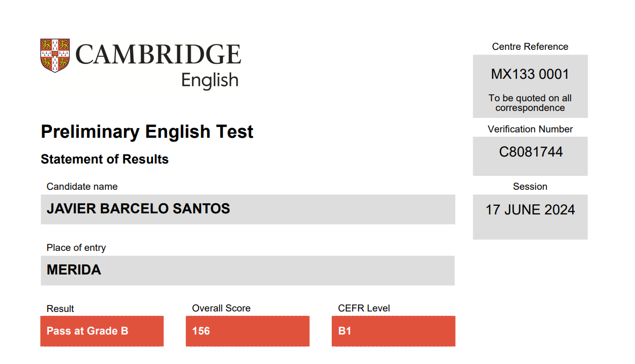This screenshot has width=635, height=364.
Task: Click the English subtitle under the logo
Action: [x=210, y=80]
